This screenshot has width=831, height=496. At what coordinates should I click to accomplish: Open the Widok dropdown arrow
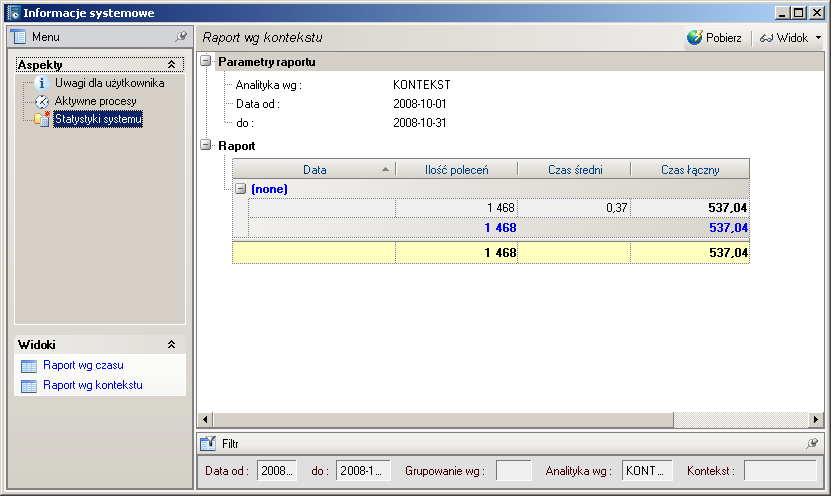tap(818, 38)
